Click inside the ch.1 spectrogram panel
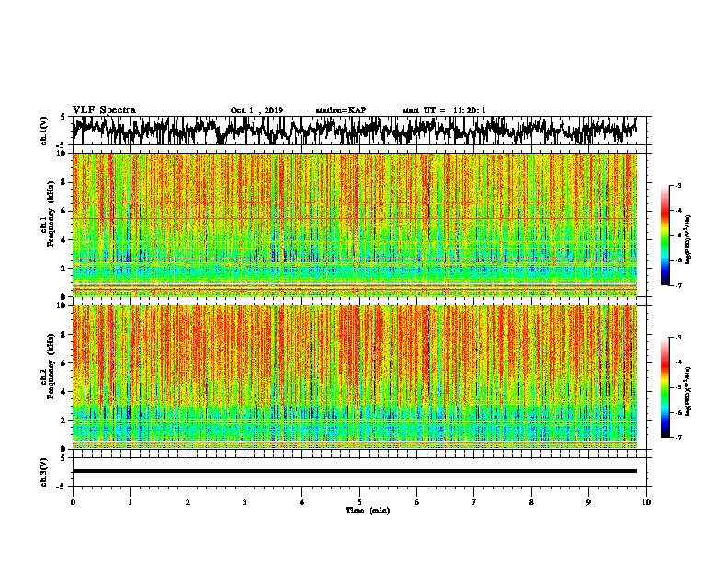 (355, 224)
